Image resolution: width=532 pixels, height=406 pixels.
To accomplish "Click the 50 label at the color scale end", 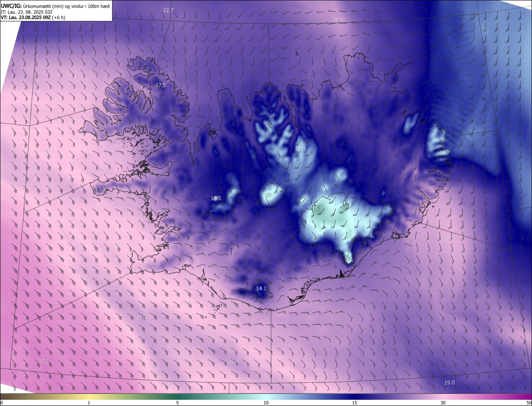I will point(529,403).
